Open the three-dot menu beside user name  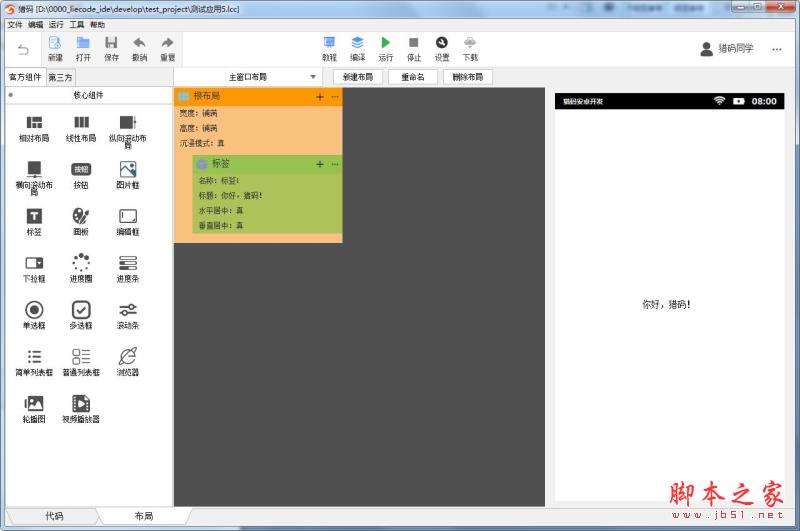(x=777, y=49)
